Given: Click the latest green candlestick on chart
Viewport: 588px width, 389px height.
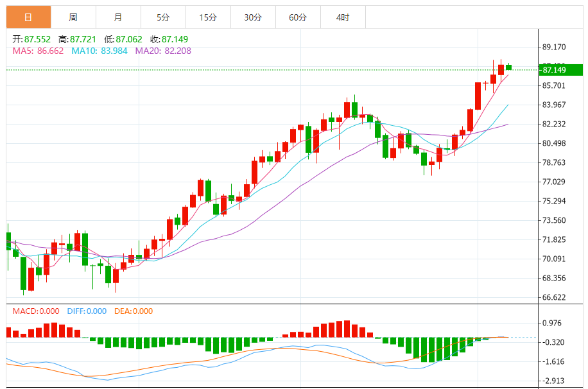Looking at the screenshot, I should pyautogui.click(x=509, y=67).
